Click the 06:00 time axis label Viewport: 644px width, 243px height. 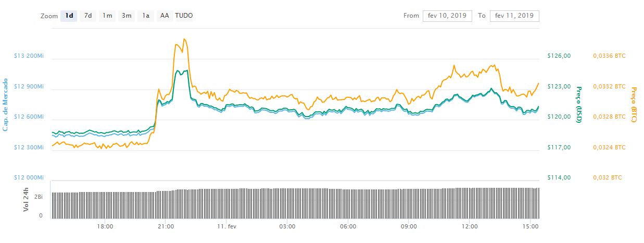tap(348, 227)
